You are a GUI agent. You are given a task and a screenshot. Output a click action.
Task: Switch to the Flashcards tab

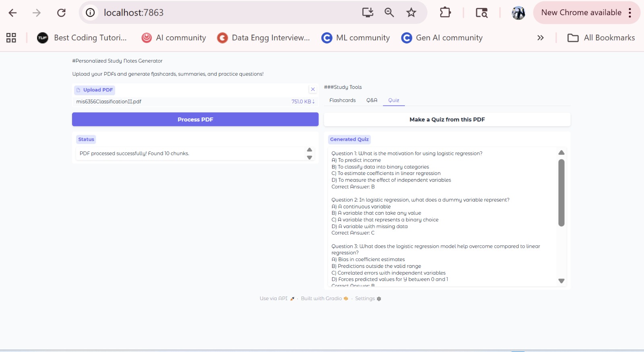pyautogui.click(x=342, y=100)
